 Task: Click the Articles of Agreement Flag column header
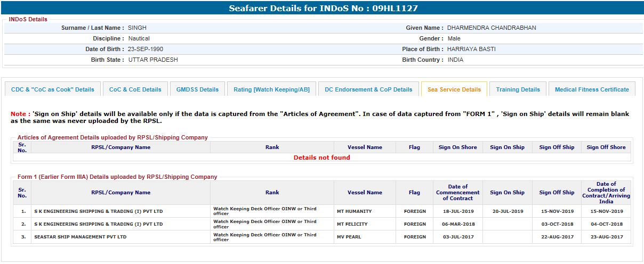pyautogui.click(x=414, y=147)
